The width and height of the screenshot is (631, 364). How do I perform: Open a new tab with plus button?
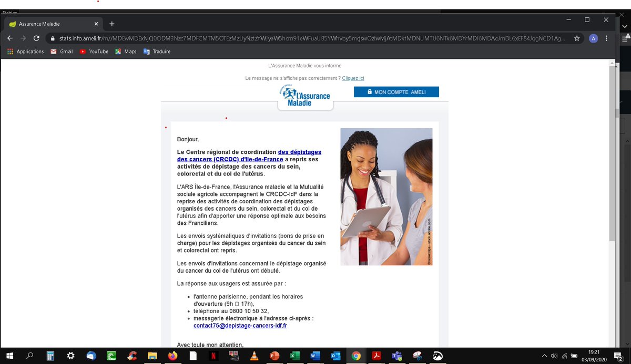point(111,24)
